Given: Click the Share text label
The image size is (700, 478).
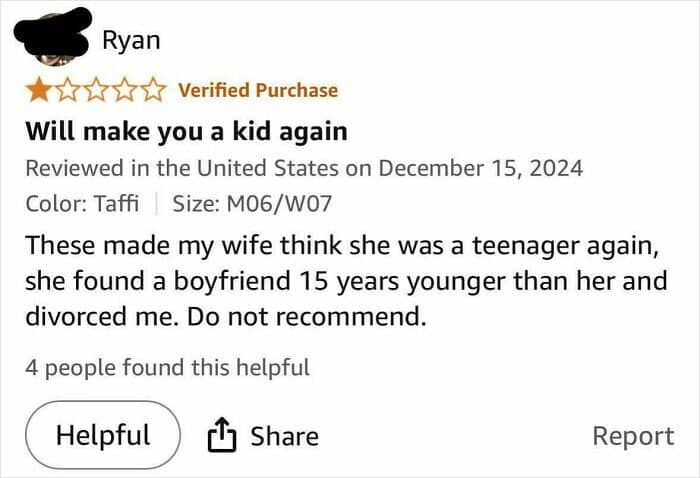Looking at the screenshot, I should [x=284, y=436].
